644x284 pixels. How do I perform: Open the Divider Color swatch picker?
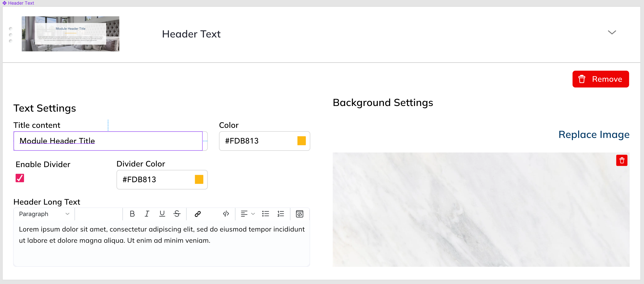(199, 179)
